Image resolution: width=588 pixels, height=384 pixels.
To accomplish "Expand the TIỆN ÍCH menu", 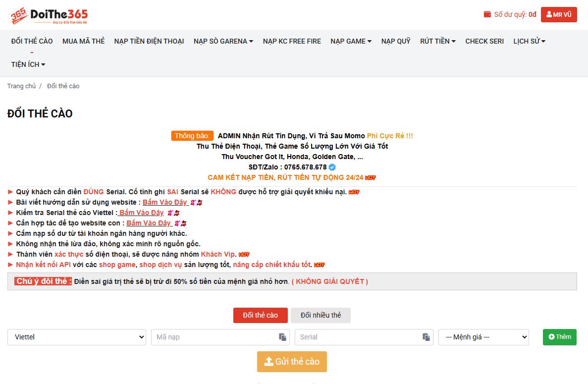I will pos(28,64).
